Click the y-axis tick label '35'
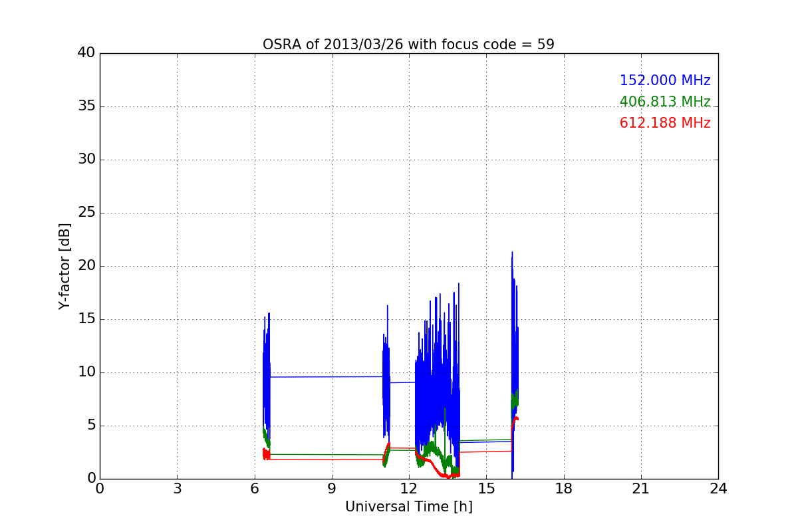798x532 pixels. (86, 106)
